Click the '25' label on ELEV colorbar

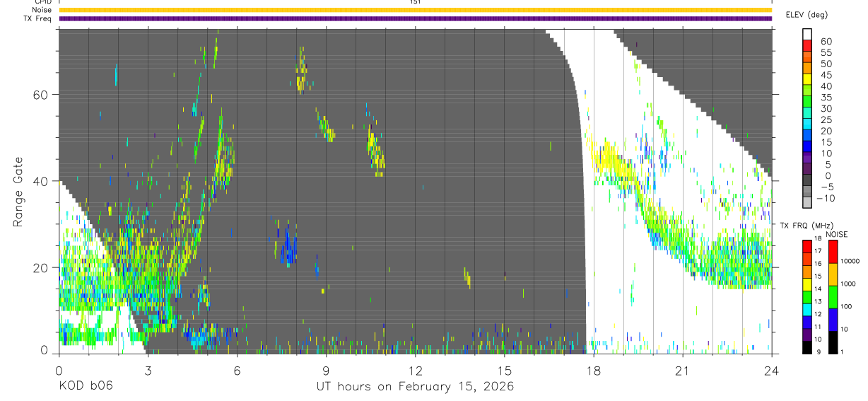click(826, 120)
